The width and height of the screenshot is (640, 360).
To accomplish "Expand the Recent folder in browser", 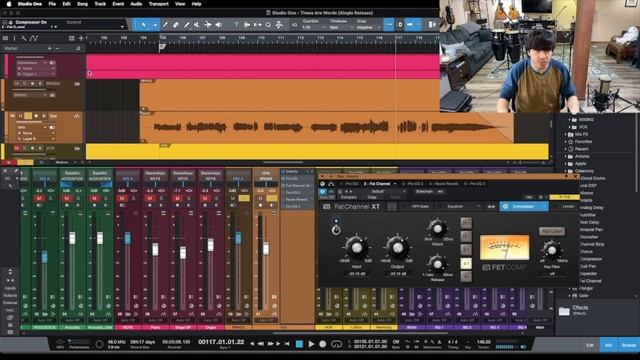I will tap(566, 149).
